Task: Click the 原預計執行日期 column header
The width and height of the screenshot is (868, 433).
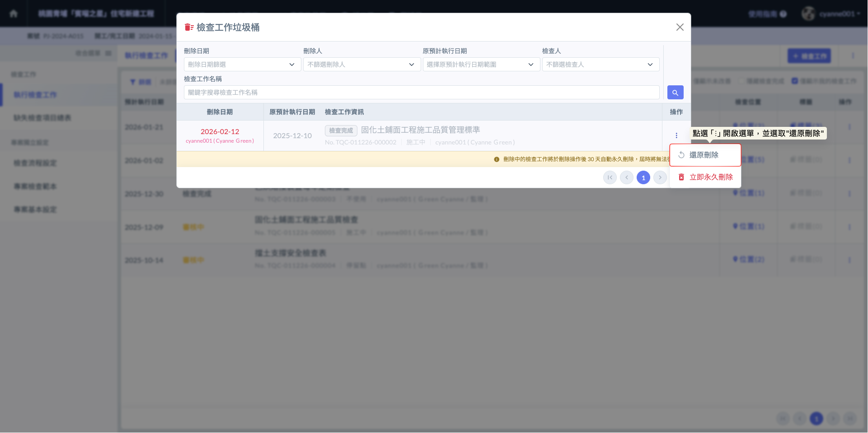Action: (x=292, y=112)
